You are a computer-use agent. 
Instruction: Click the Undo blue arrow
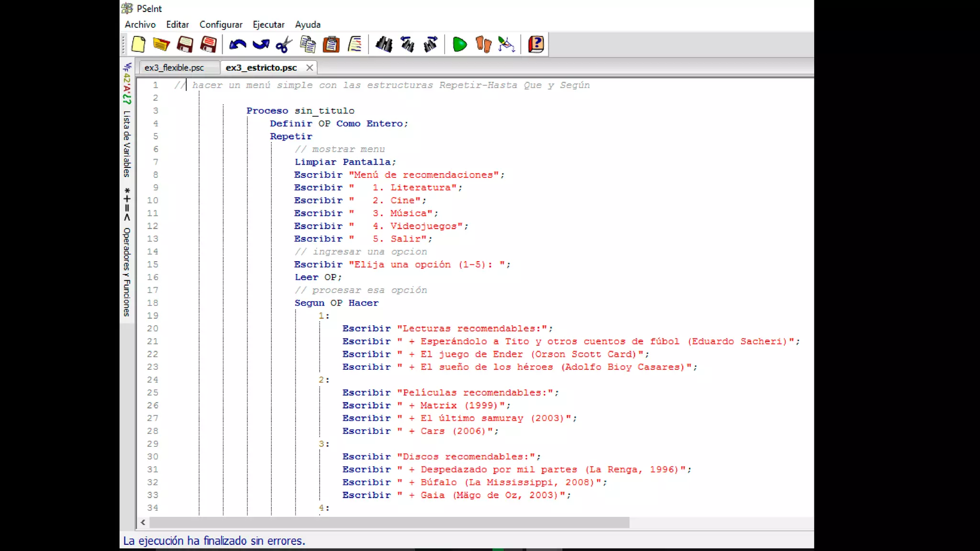(x=237, y=44)
